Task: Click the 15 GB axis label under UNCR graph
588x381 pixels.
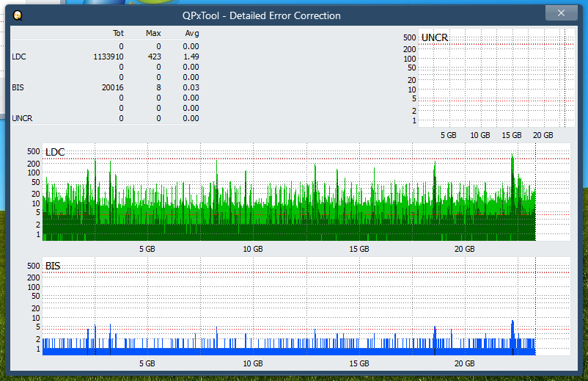Action: point(512,135)
